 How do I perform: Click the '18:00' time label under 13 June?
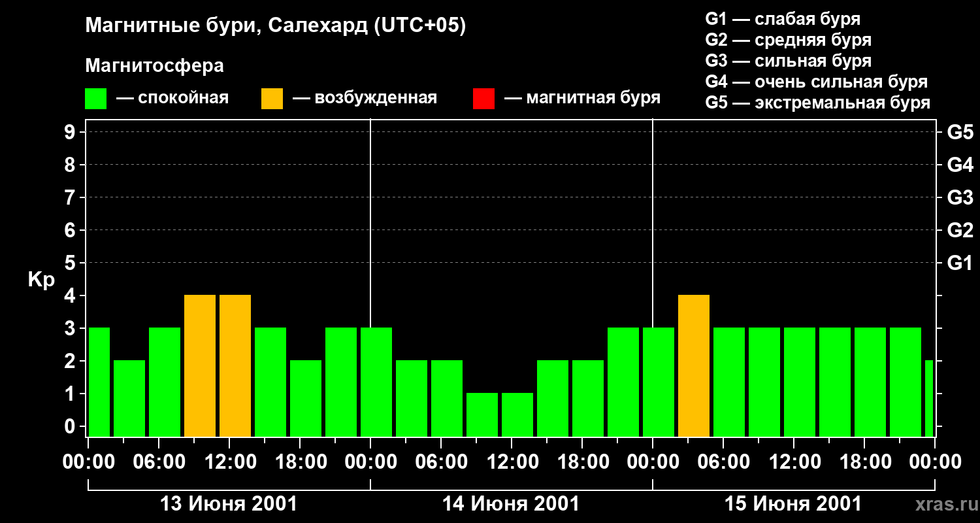point(300,462)
